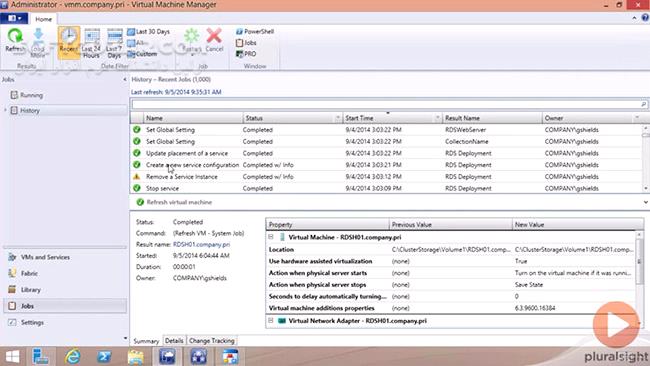Open the application menu dropdown
This screenshot has width=650, height=366.
pos(15,18)
